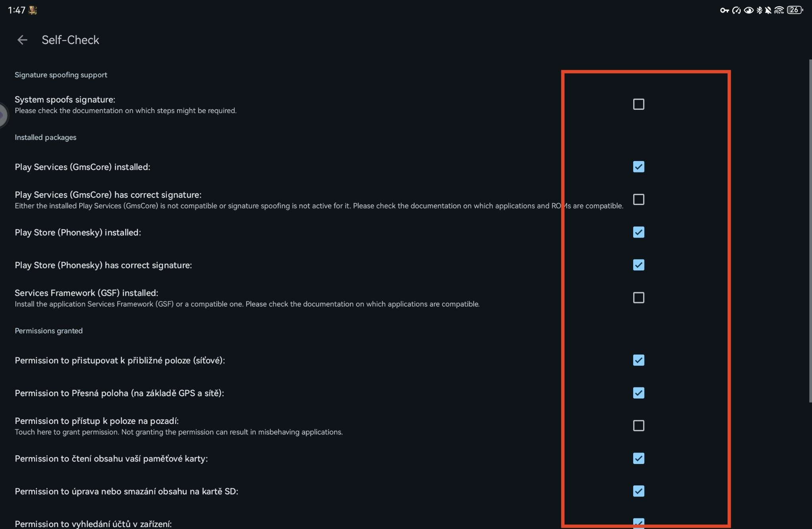
Task: Check background location přístup k poloze checkbox
Action: click(x=638, y=425)
